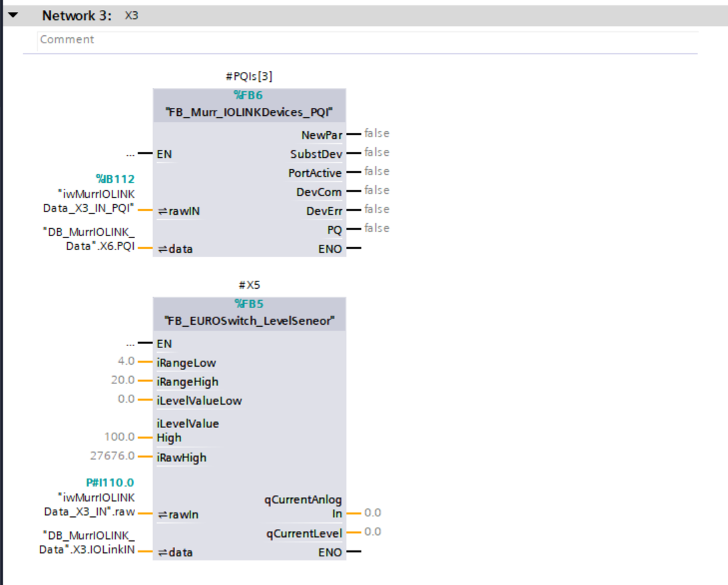Screen dimensions: 728x585
Task: Select the qCurrentLevel output
Action: pos(304,534)
